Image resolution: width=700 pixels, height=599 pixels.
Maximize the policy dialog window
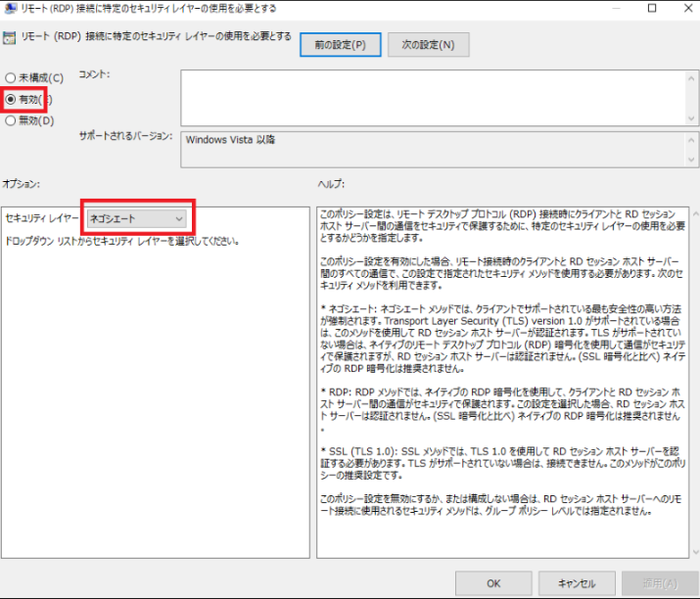point(652,8)
